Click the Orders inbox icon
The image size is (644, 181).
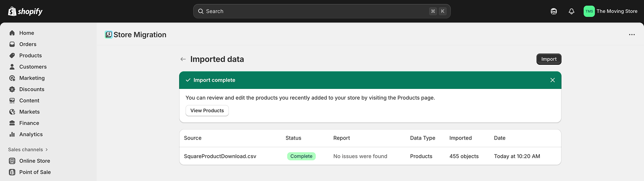pyautogui.click(x=12, y=44)
